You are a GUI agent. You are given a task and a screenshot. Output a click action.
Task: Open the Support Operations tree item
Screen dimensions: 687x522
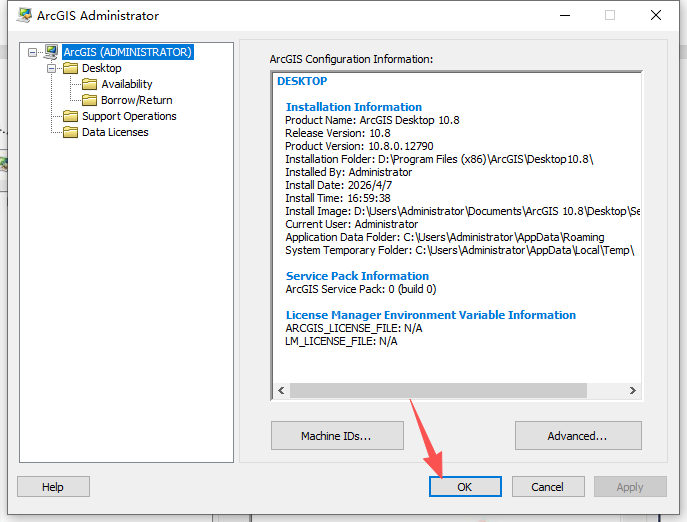coord(129,116)
